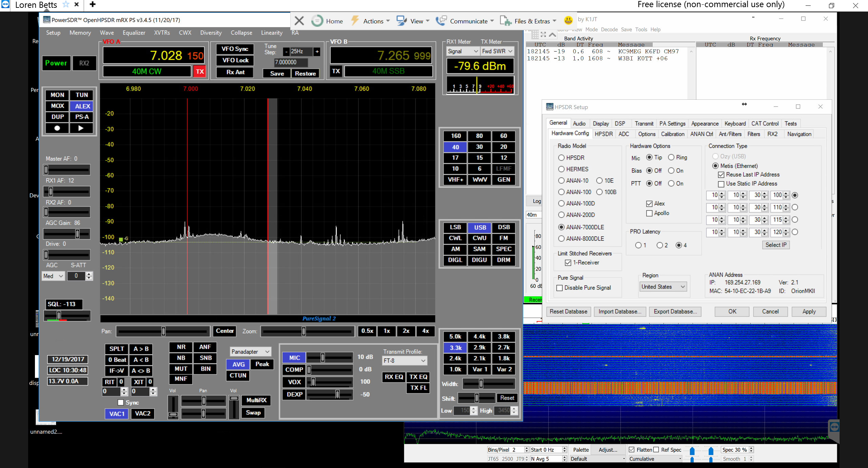This screenshot has width=868, height=468.
Task: Uncheck Reuse Last IP Address
Action: pyautogui.click(x=721, y=175)
